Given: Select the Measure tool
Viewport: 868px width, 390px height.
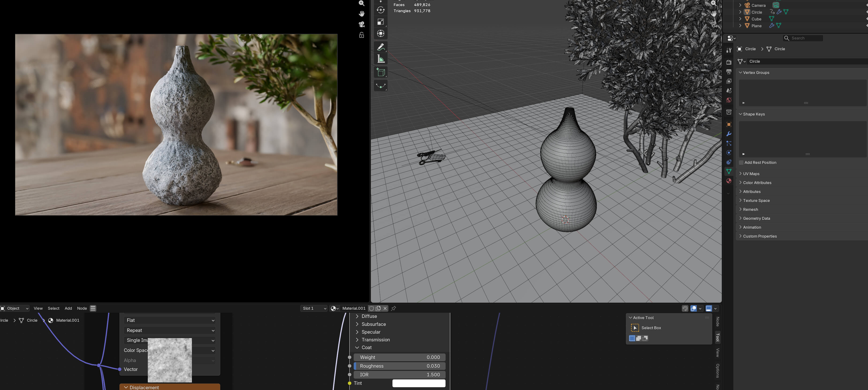Looking at the screenshot, I should (381, 59).
